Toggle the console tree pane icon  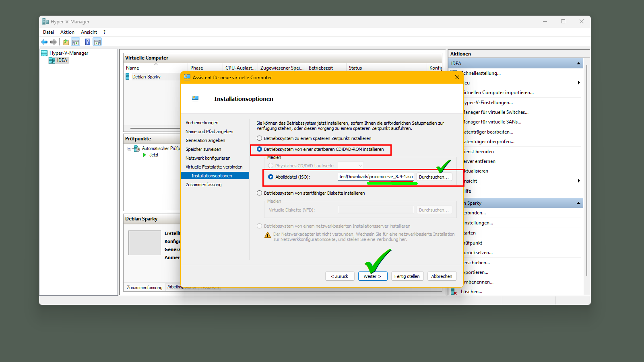(x=76, y=42)
